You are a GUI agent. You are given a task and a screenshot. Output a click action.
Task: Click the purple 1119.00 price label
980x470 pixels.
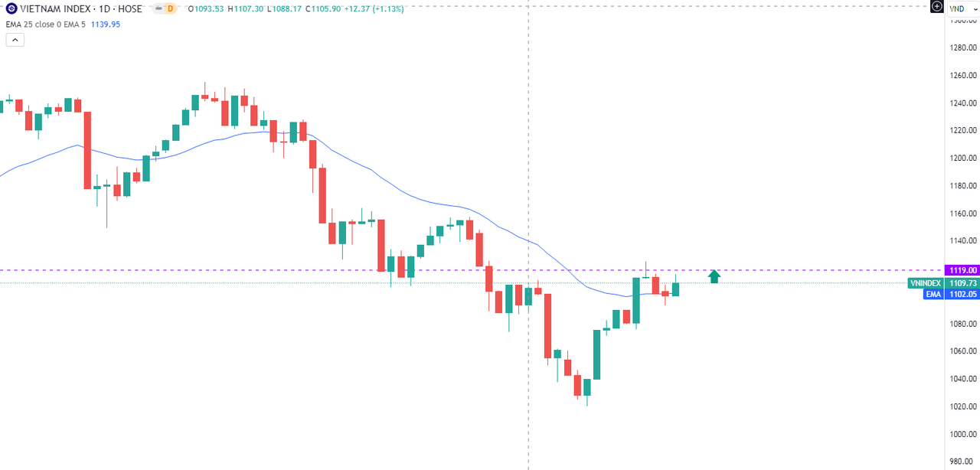pos(963,270)
